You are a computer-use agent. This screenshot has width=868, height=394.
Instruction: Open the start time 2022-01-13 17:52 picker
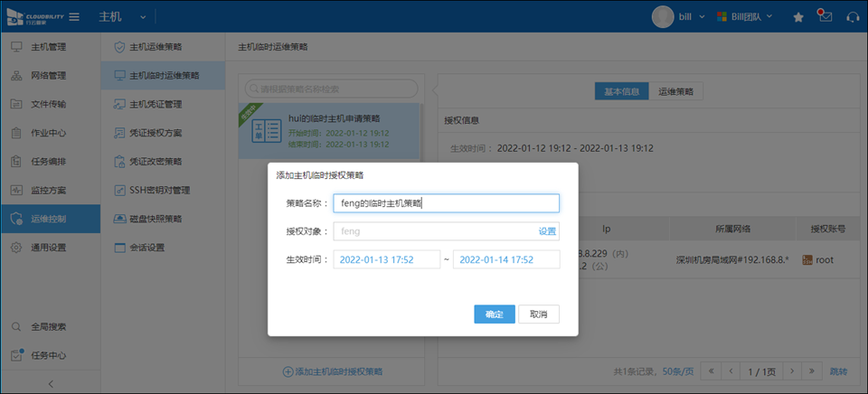coord(386,259)
